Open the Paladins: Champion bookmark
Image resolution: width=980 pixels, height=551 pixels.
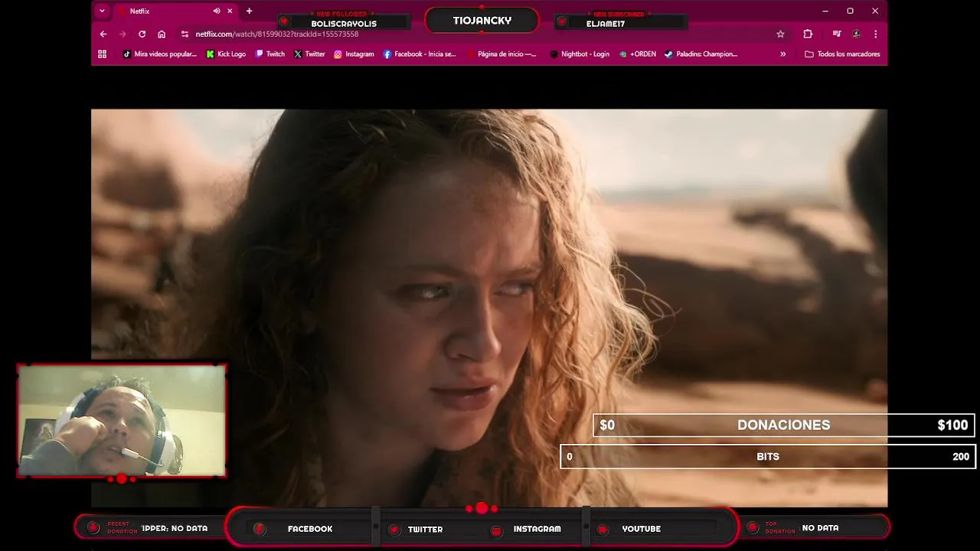(x=701, y=54)
